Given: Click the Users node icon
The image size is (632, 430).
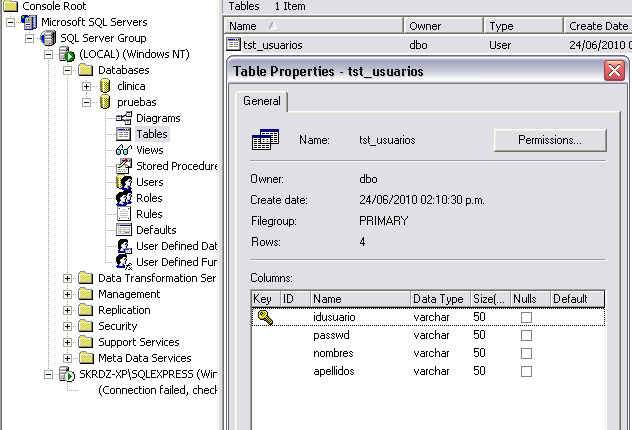Looking at the screenshot, I should [124, 182].
